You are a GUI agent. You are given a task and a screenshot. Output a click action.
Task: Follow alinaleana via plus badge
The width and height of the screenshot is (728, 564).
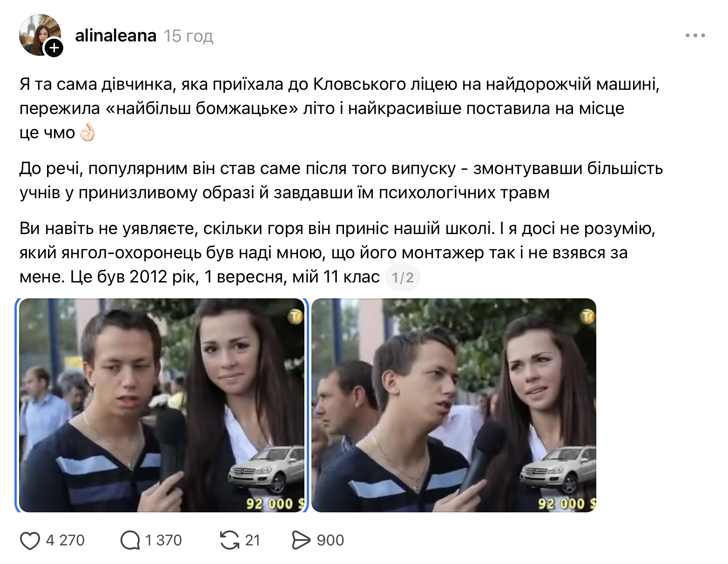coord(54,47)
